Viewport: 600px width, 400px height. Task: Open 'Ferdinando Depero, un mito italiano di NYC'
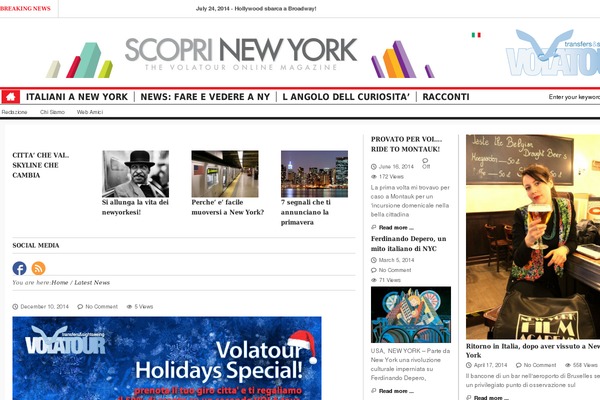point(409,243)
